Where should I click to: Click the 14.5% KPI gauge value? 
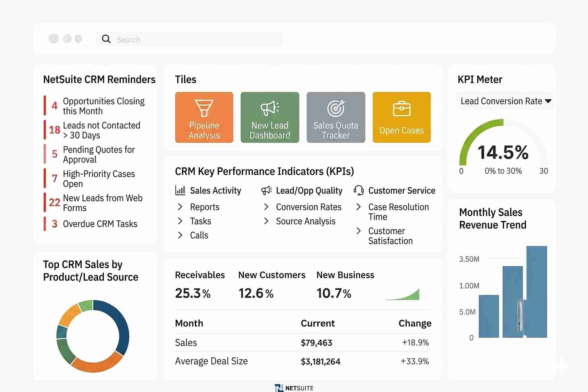click(x=503, y=153)
